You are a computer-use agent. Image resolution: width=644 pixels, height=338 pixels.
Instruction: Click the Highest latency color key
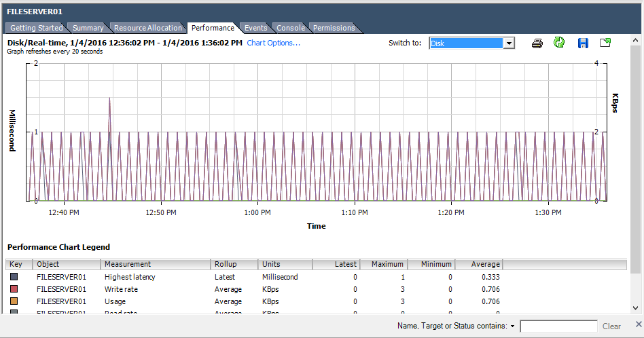click(x=14, y=277)
